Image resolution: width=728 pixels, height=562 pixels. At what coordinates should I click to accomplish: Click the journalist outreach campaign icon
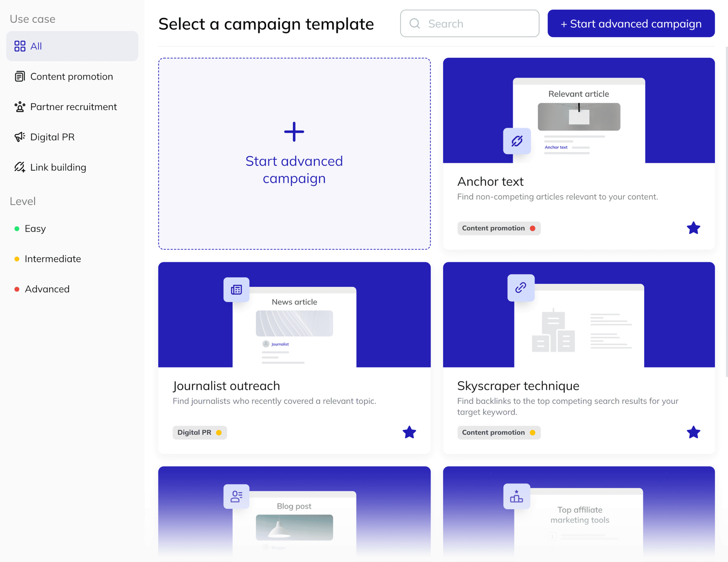(236, 289)
